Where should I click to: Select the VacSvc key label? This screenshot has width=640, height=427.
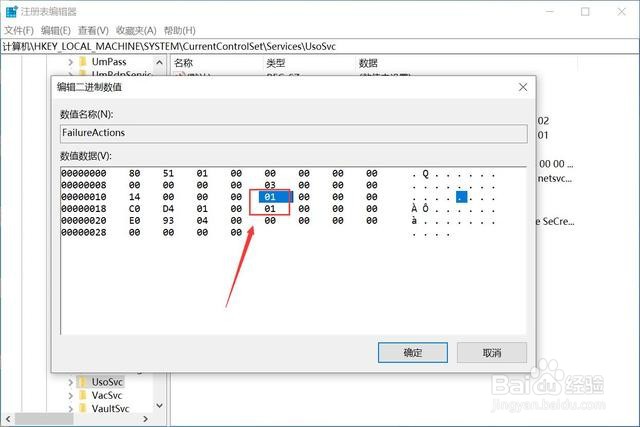click(x=107, y=395)
